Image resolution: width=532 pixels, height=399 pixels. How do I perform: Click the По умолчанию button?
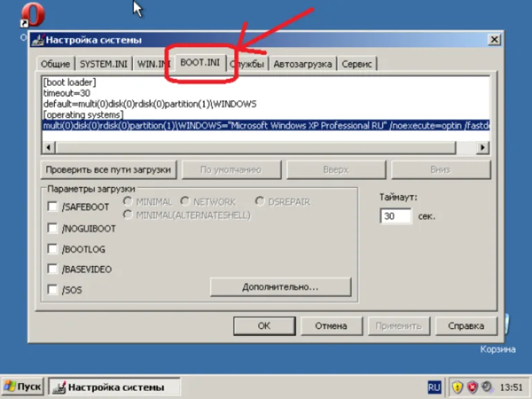[x=231, y=170]
